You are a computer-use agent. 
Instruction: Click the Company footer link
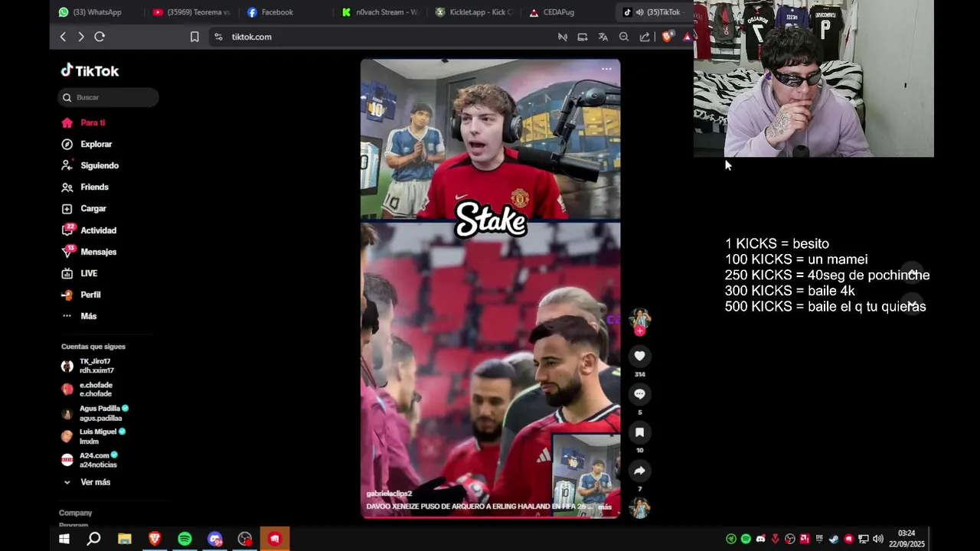point(75,513)
